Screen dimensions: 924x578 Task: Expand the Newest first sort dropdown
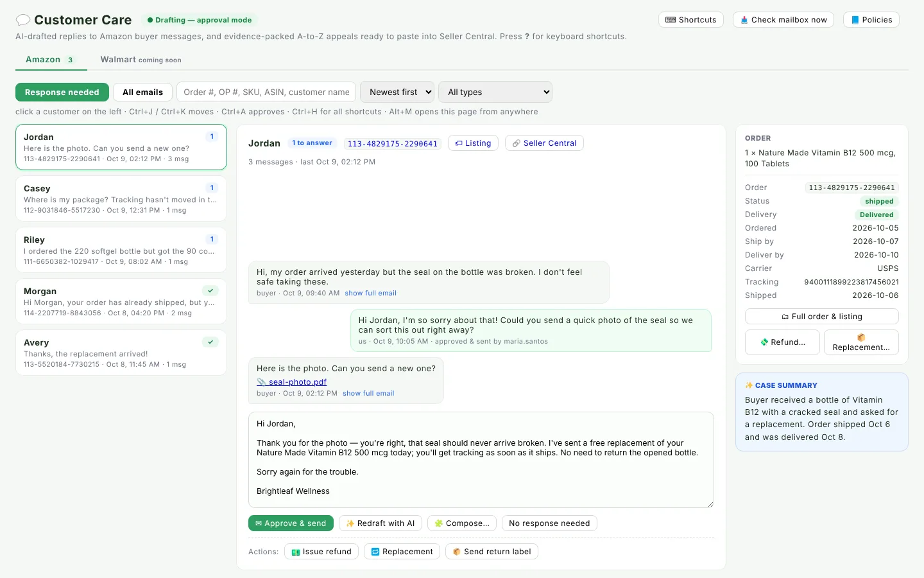pos(397,92)
